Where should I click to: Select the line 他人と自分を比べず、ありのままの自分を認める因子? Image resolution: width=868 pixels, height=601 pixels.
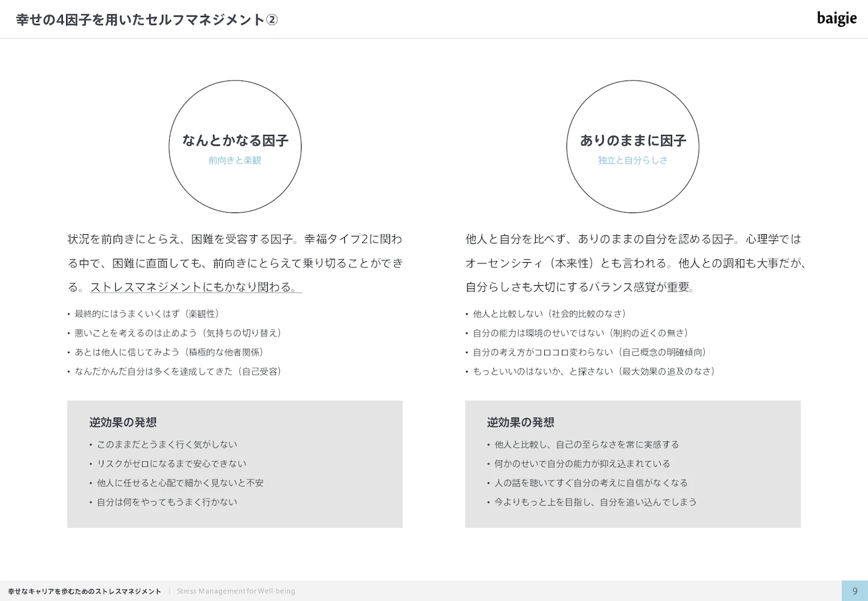click(x=600, y=239)
